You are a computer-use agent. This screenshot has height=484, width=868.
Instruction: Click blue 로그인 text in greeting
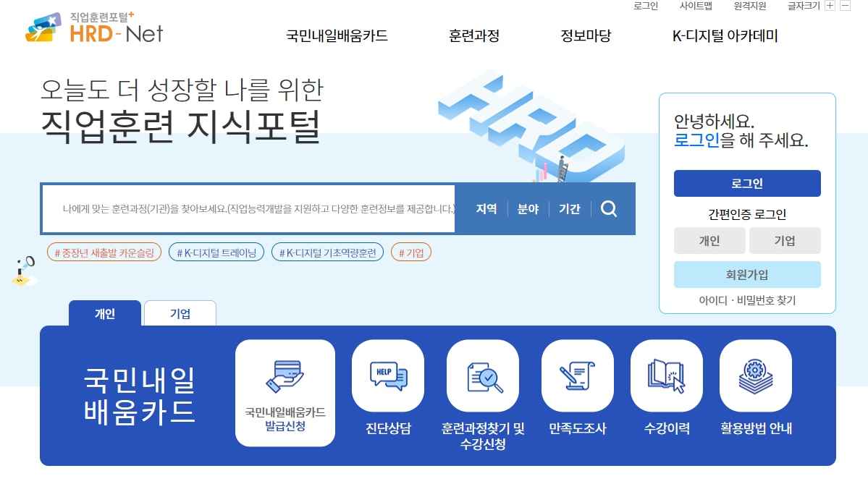pos(696,140)
